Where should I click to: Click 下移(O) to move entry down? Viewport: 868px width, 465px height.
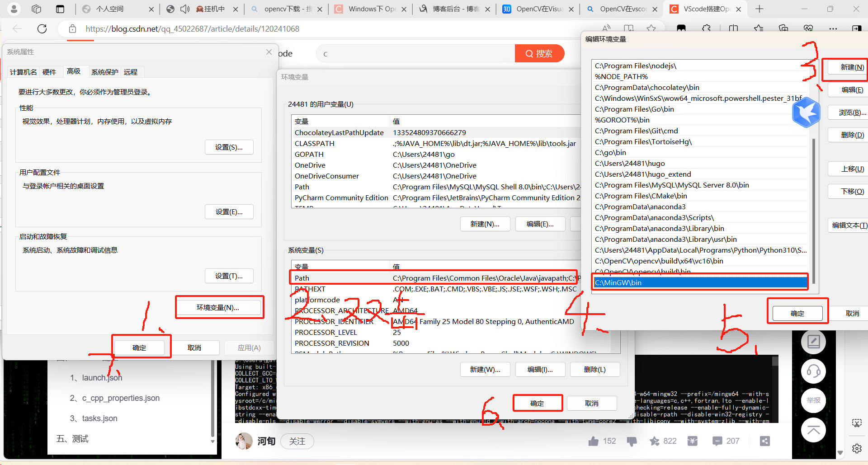click(x=848, y=192)
